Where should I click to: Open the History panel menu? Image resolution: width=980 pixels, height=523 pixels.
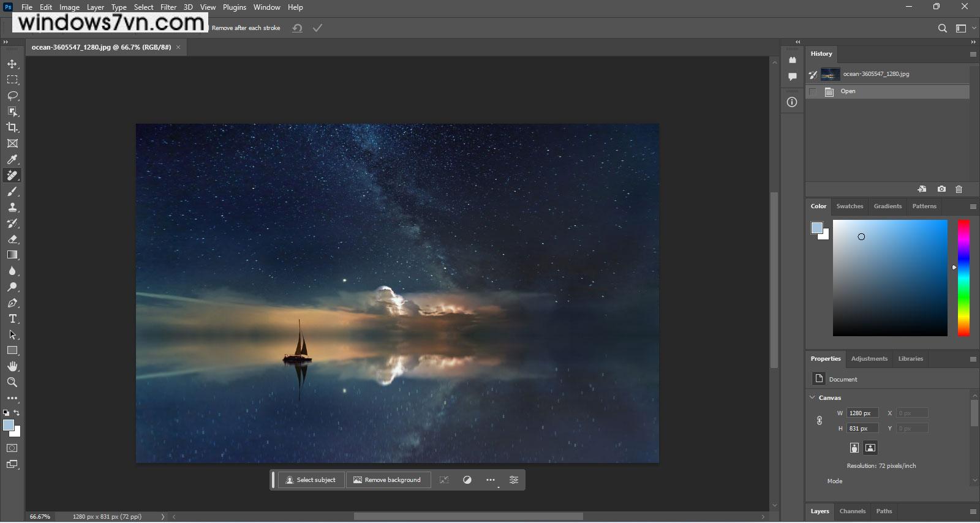973,54
